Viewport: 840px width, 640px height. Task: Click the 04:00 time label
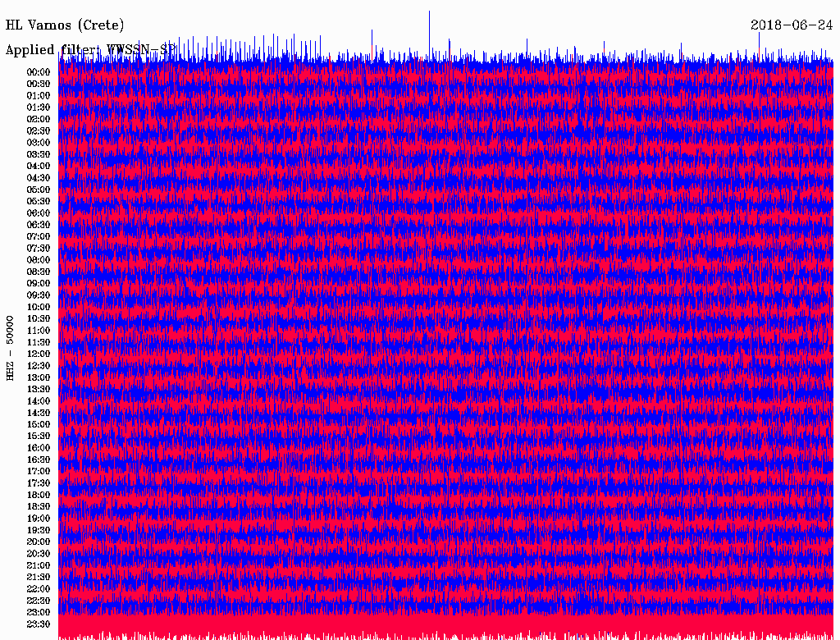click(x=39, y=167)
